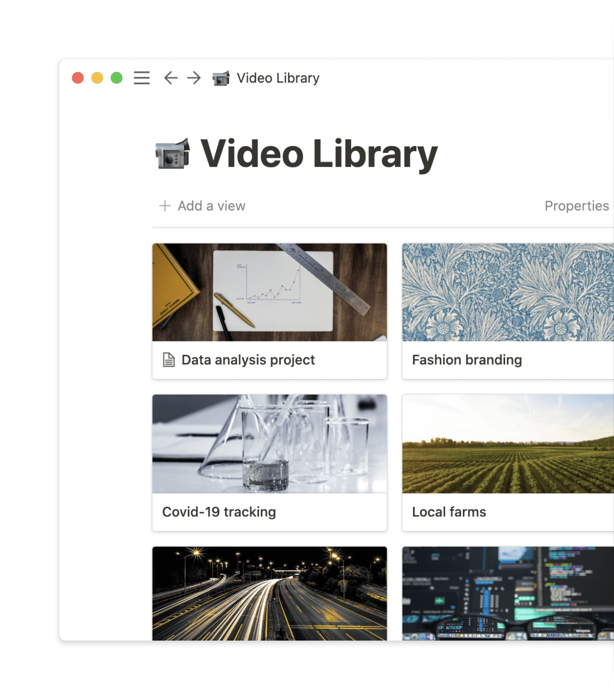
Task: Open the Properties menu
Action: tap(576, 205)
